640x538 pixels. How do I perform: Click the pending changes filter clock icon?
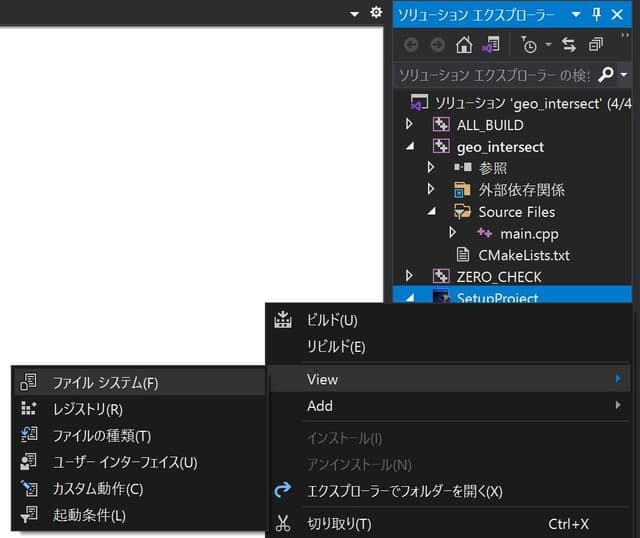tap(529, 45)
